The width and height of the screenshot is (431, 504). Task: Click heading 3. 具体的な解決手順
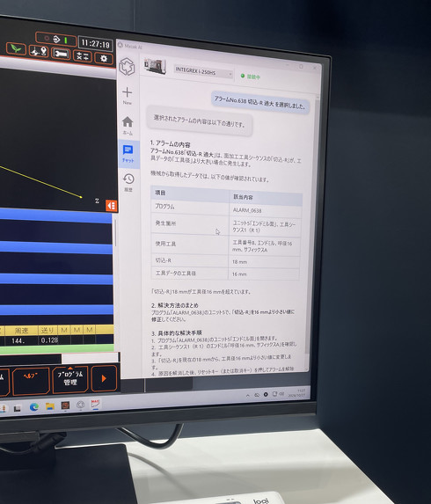point(177,332)
